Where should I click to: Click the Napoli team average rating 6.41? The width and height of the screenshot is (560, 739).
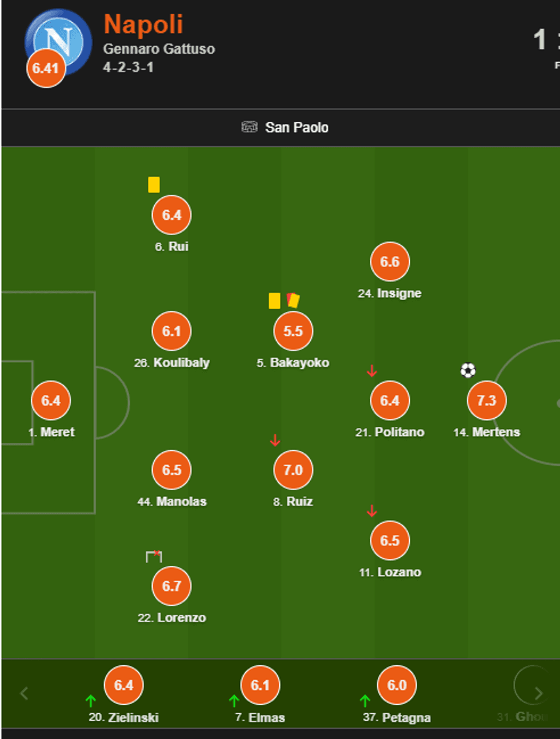46,69
